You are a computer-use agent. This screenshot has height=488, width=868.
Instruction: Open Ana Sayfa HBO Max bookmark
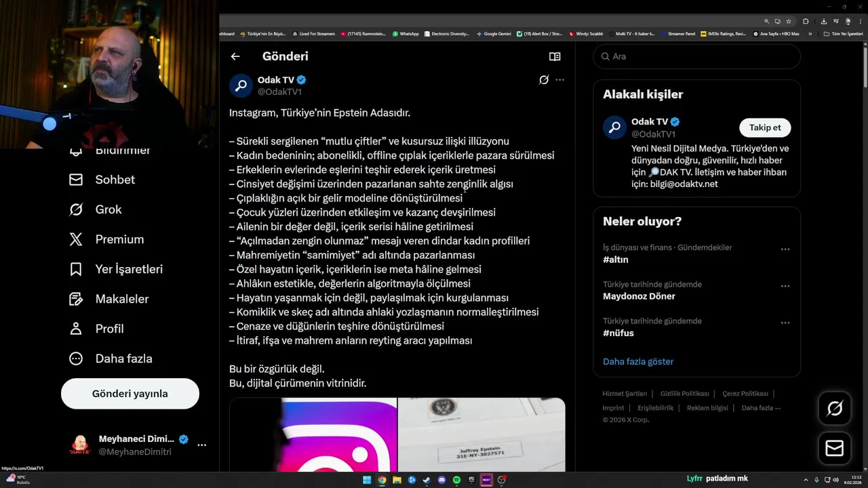[x=776, y=33]
